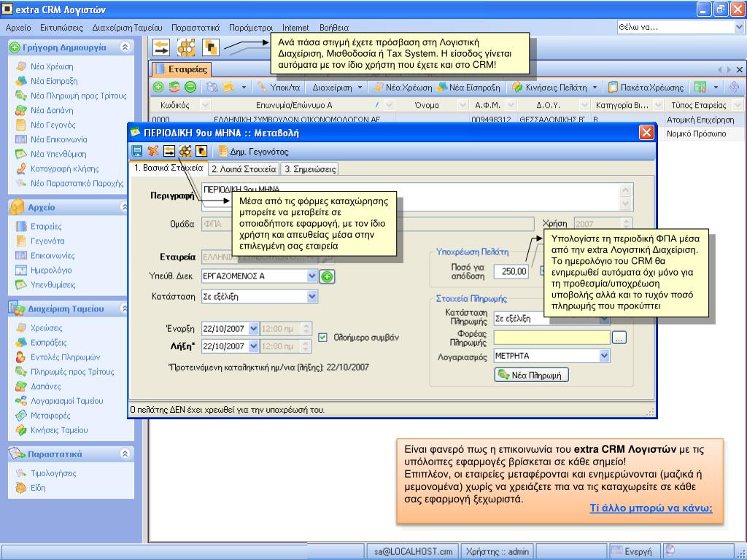Cancel changes with red X tool icon in dialog
The image size is (747, 560).
[153, 152]
